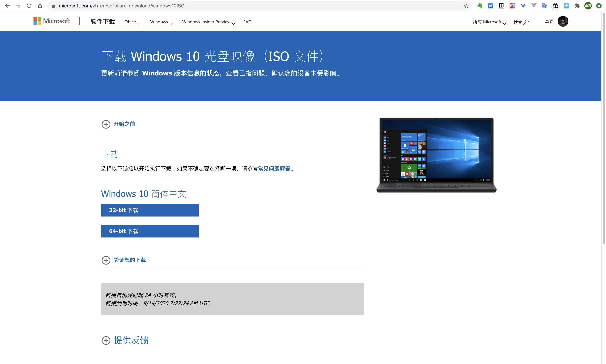Screen dimensions: 606x364
Task: Bookmark this page with the star icon
Action: pyautogui.click(x=466, y=6)
